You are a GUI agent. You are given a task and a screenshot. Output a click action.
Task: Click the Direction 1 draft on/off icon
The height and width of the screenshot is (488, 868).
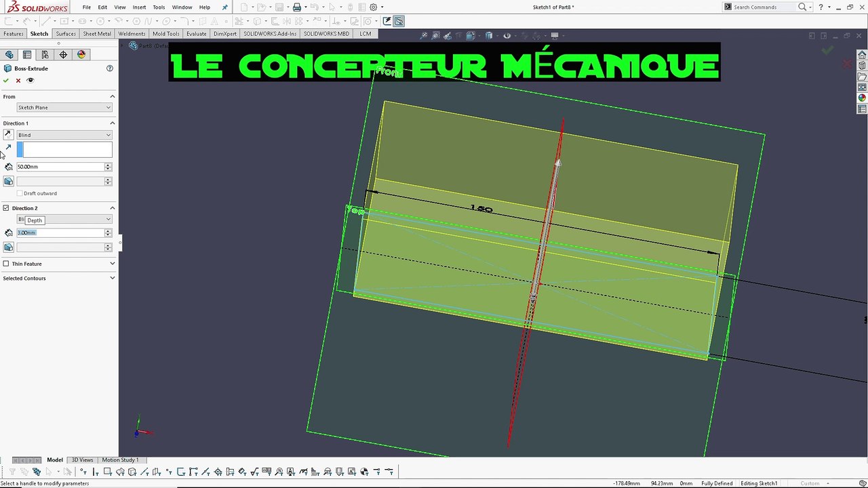pyautogui.click(x=8, y=181)
